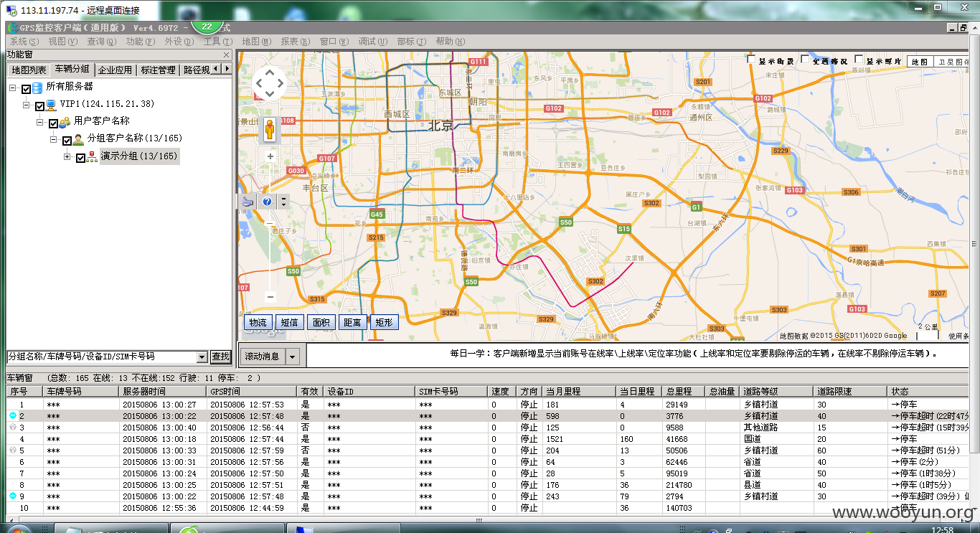The image size is (980, 533).
Task: Click the gray status icon in row 5
Action: click(13, 451)
